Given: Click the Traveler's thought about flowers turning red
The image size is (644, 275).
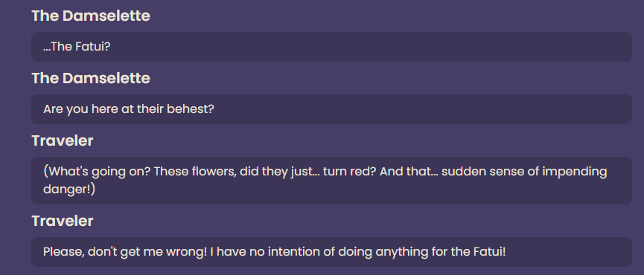Looking at the screenshot, I should click(x=331, y=181).
